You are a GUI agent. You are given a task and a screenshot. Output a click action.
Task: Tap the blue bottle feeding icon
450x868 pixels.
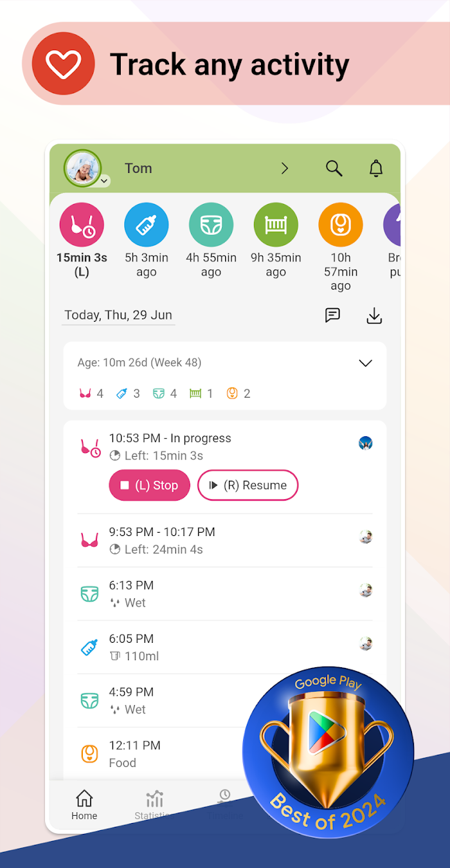[x=147, y=225]
